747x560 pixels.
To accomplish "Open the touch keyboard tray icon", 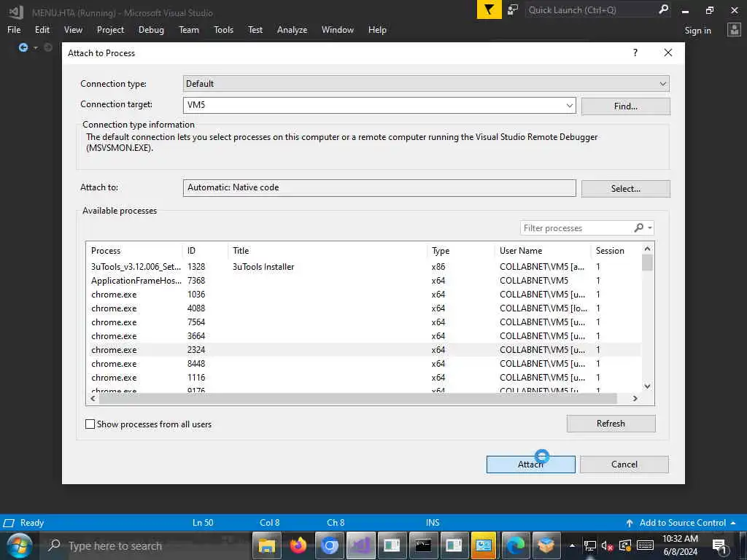I will pyautogui.click(x=645, y=545).
